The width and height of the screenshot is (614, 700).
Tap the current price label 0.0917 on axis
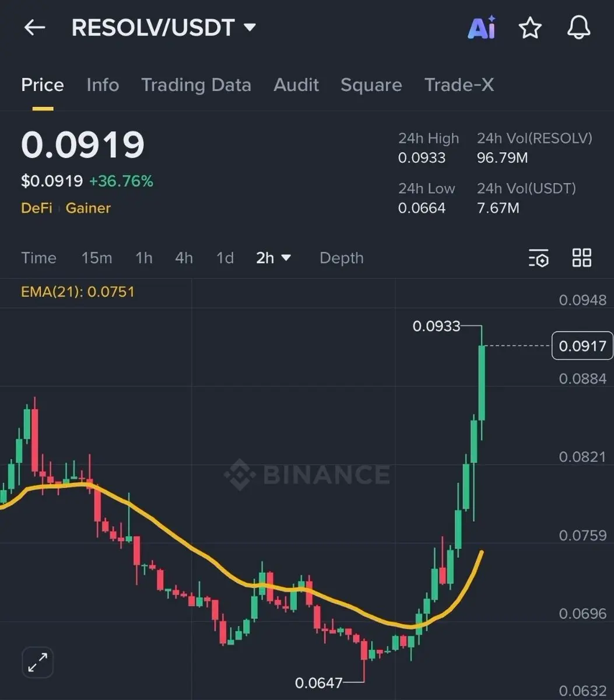[583, 346]
